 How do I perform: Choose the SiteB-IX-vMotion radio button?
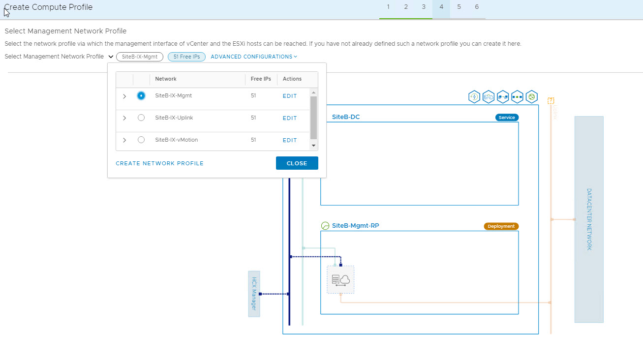tap(141, 140)
